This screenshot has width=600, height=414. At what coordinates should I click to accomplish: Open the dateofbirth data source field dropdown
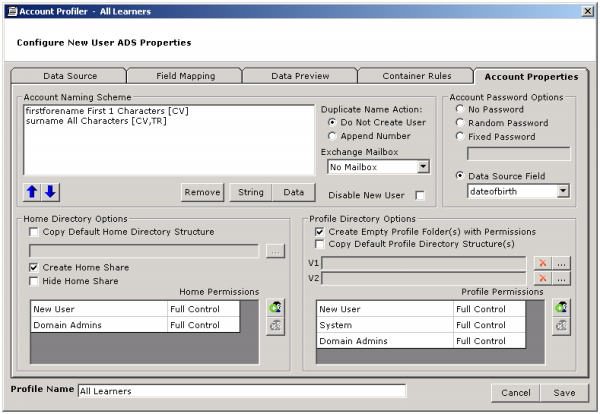(563, 191)
